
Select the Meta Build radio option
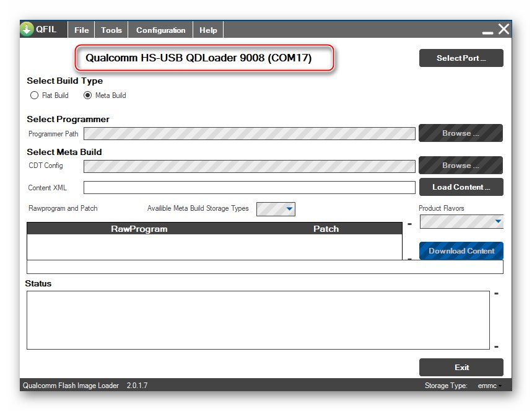[105, 95]
